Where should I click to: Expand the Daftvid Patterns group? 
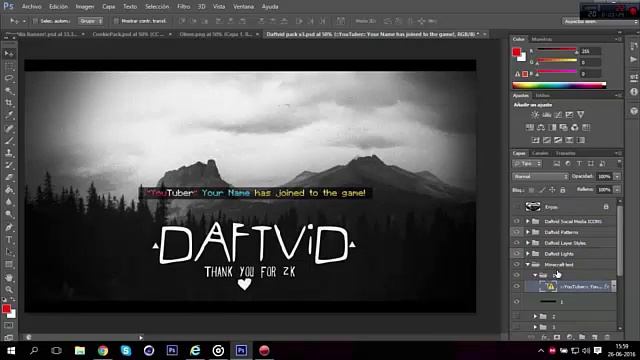[528, 232]
